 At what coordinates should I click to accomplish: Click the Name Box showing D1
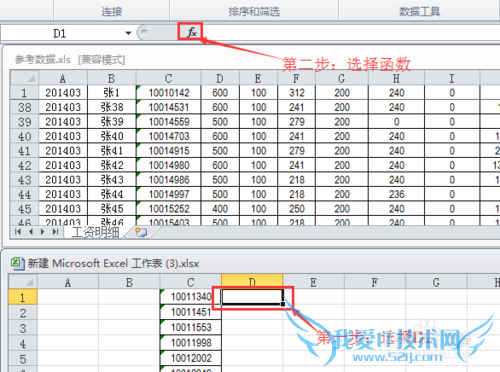pos(60,33)
